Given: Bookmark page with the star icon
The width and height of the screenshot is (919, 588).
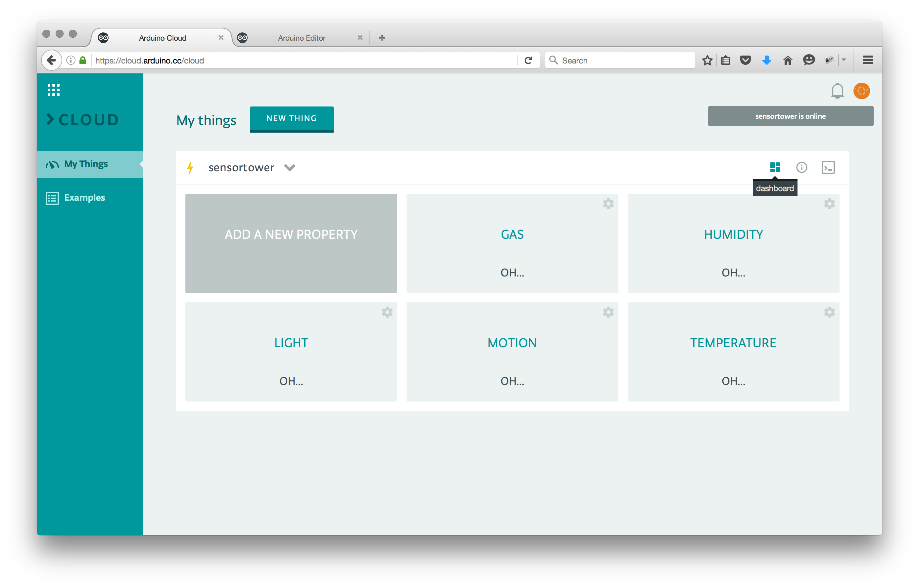Looking at the screenshot, I should click(x=707, y=60).
